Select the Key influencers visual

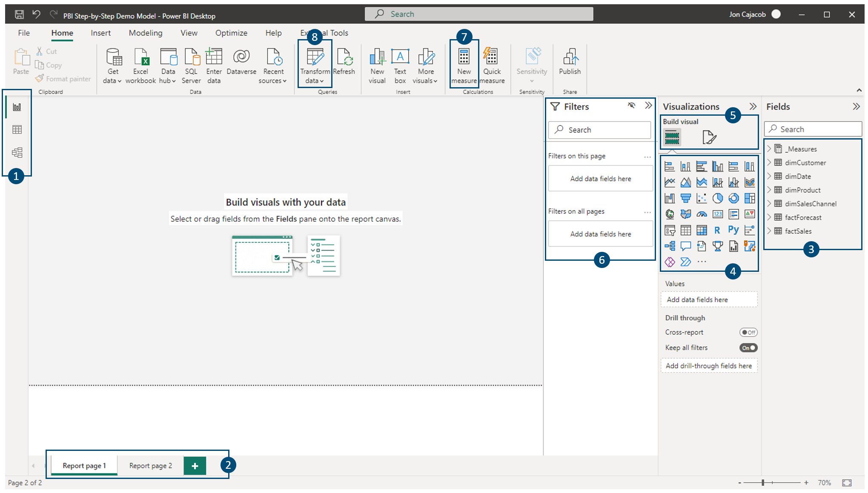[x=750, y=230]
